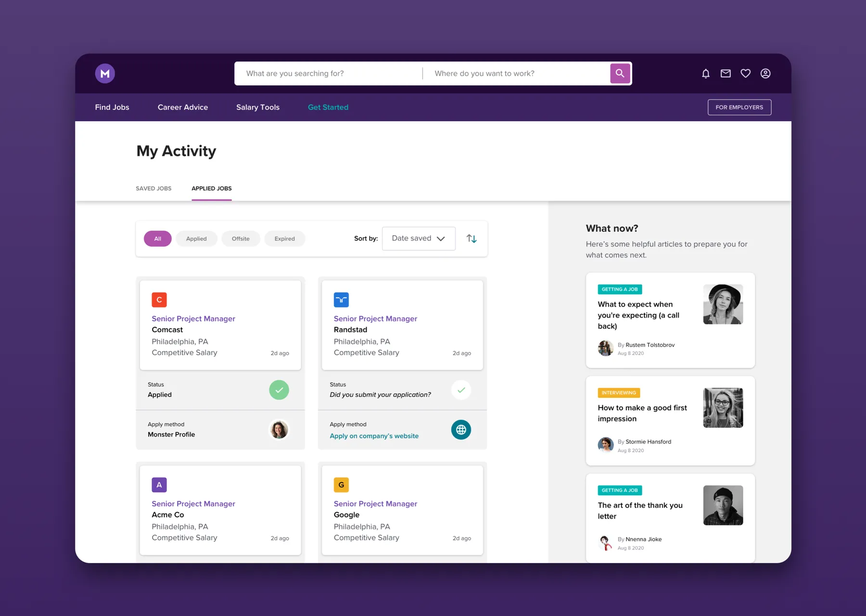This screenshot has width=866, height=616.
Task: Click the Comcast C logo
Action: point(159,300)
